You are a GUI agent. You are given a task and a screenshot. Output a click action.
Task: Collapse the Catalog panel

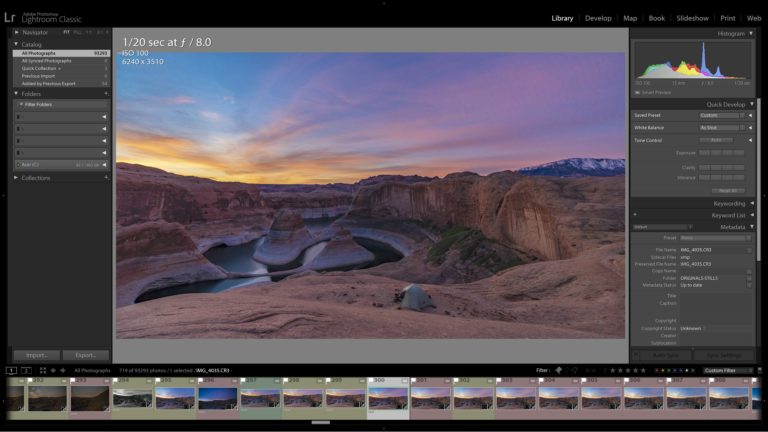pyautogui.click(x=16, y=44)
